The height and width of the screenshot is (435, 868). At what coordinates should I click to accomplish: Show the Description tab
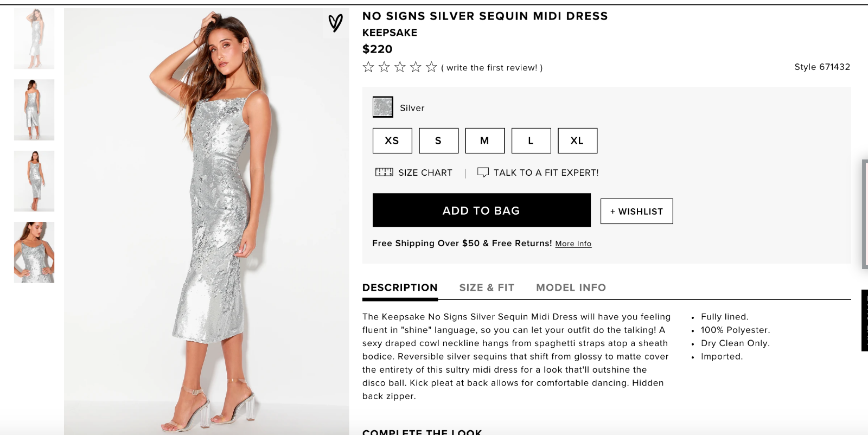(x=400, y=288)
